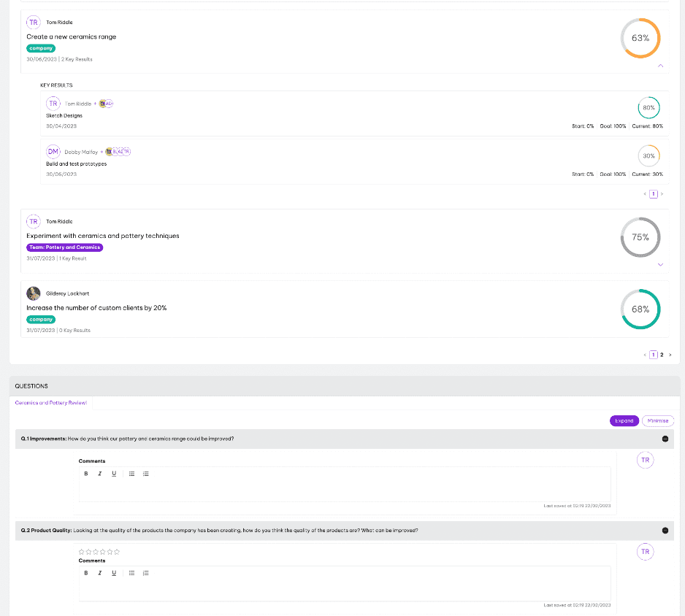This screenshot has width=685, height=616.
Task: Click the Minimise questions button
Action: [658, 421]
